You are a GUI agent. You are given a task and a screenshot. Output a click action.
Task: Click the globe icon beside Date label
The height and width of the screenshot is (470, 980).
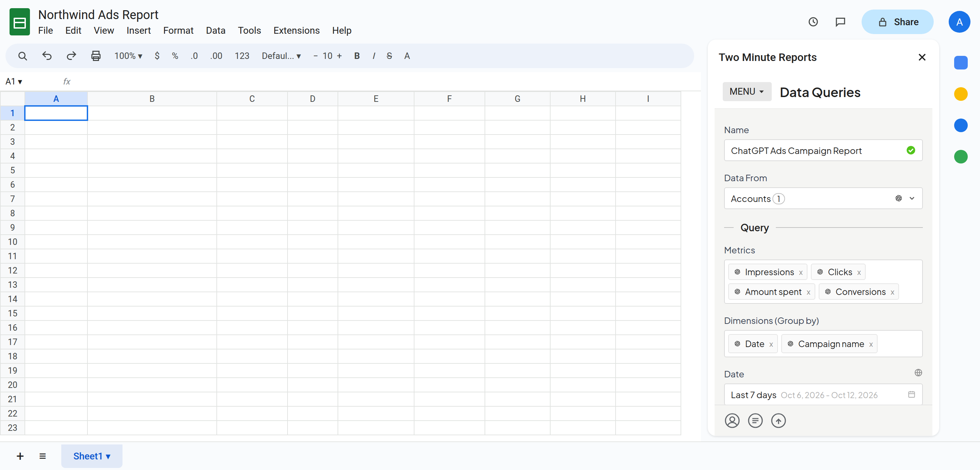(918, 373)
